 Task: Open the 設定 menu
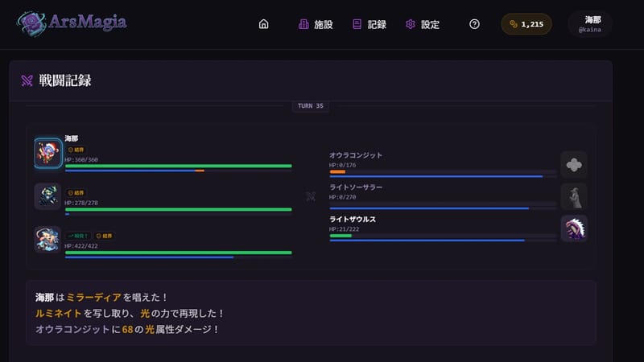pyautogui.click(x=423, y=25)
